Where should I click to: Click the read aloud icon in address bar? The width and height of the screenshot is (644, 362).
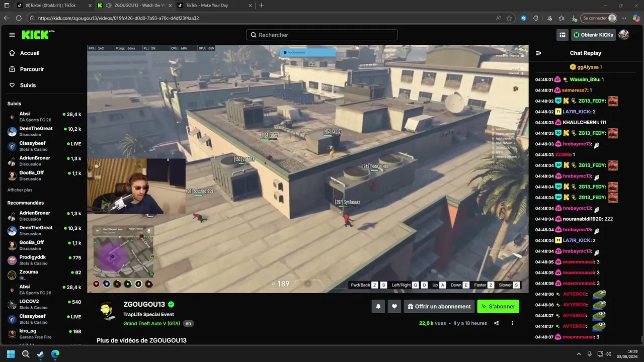tap(498, 18)
